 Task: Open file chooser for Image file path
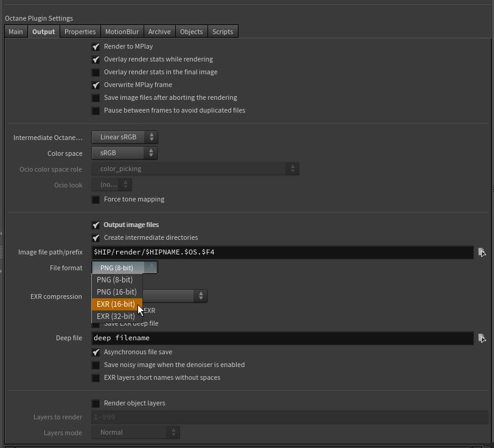coord(482,252)
